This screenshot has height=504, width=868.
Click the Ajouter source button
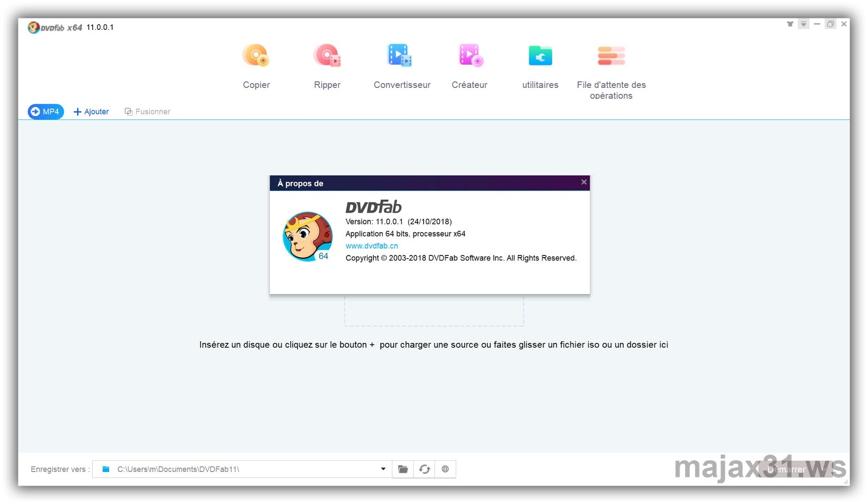[x=91, y=112]
